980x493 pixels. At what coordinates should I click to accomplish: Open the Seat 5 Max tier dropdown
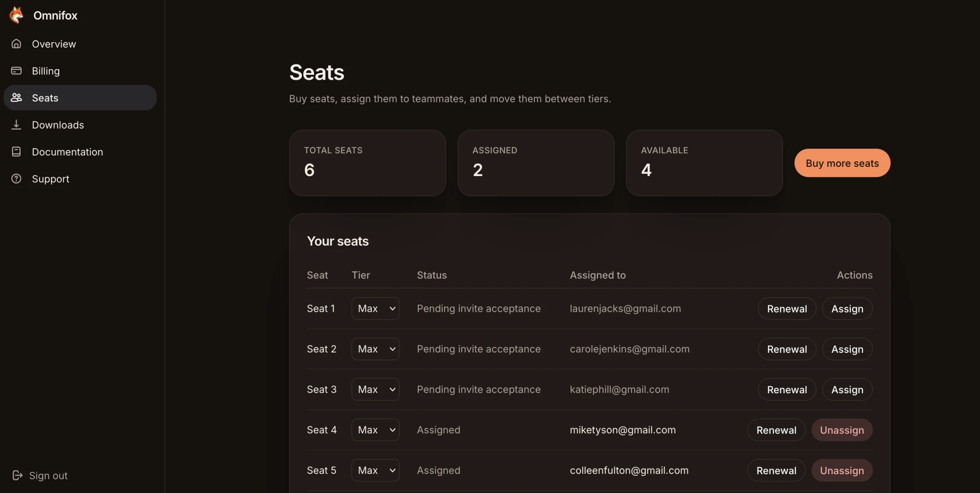pos(375,470)
